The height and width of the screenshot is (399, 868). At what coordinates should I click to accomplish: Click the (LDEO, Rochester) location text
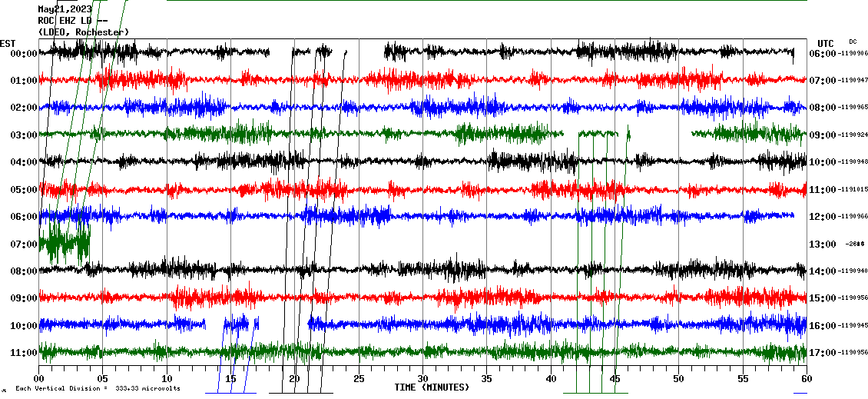[x=84, y=32]
